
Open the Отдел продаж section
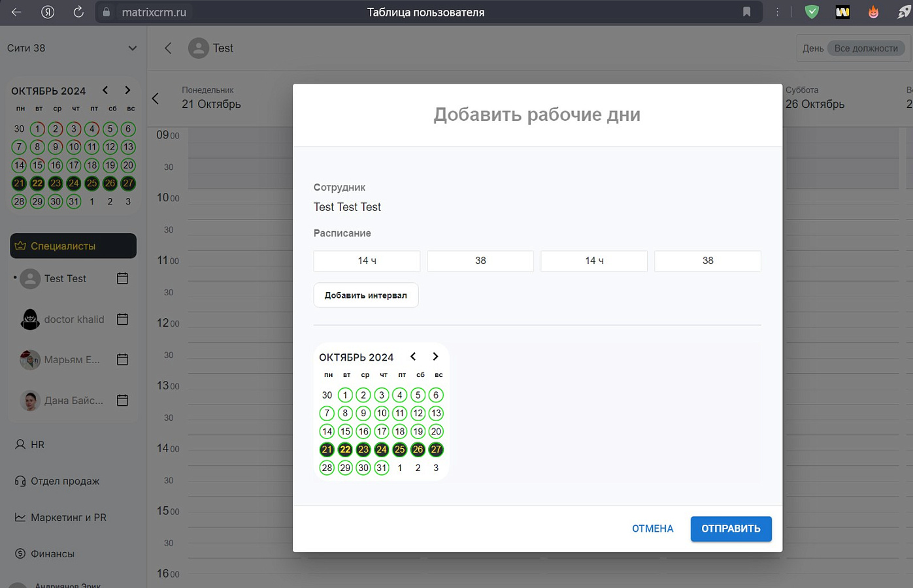pyautogui.click(x=57, y=481)
